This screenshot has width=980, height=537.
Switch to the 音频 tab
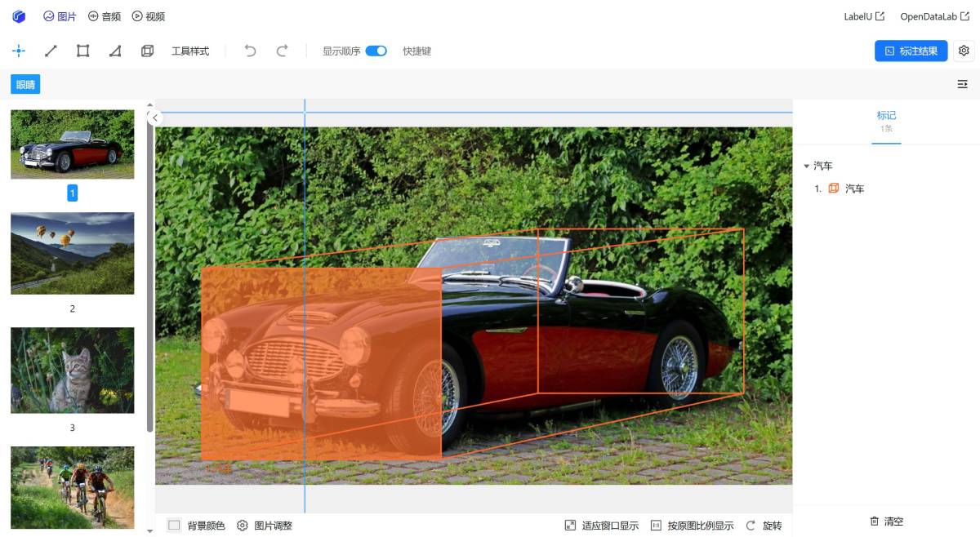(105, 16)
